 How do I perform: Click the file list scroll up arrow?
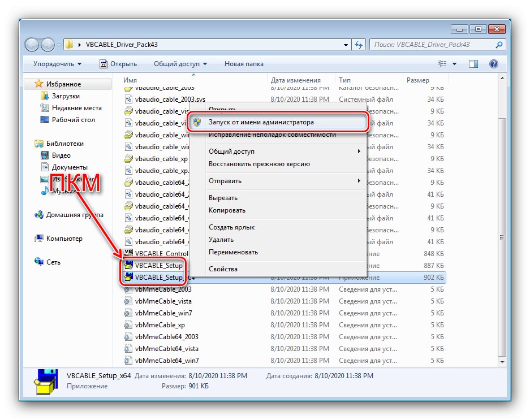(502, 79)
